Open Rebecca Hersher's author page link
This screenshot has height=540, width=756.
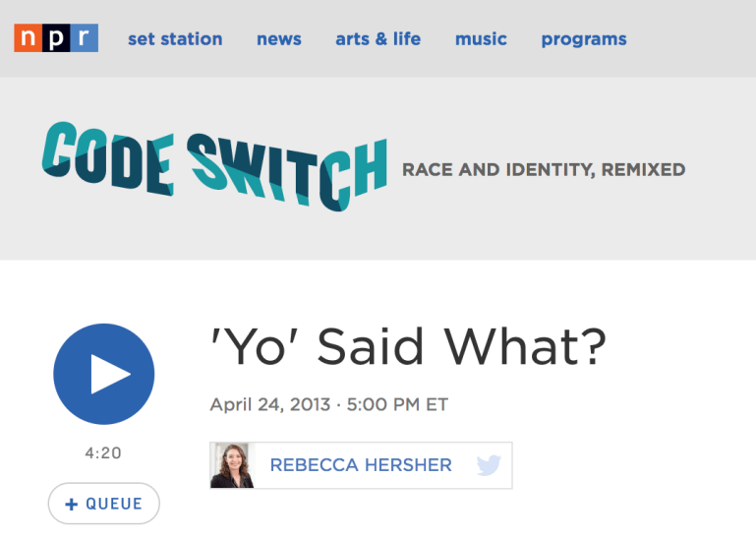(361, 465)
